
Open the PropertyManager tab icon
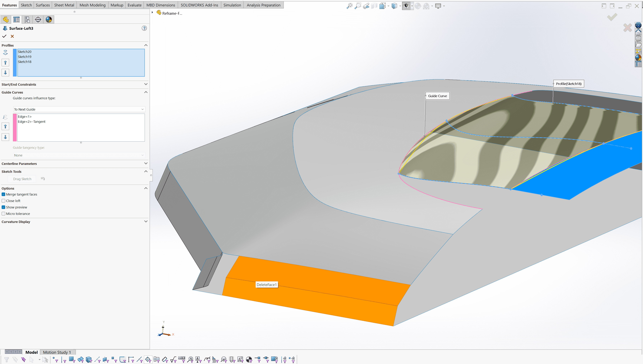point(16,20)
